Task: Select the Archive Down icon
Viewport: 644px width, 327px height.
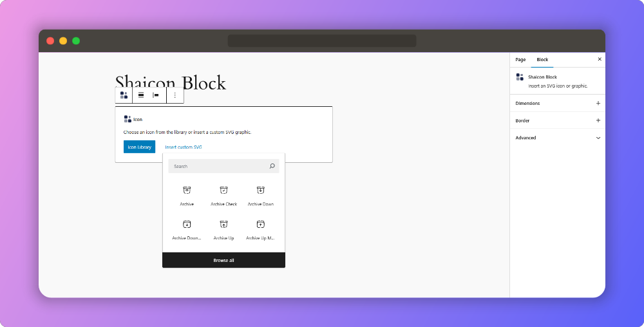Action: (x=261, y=196)
